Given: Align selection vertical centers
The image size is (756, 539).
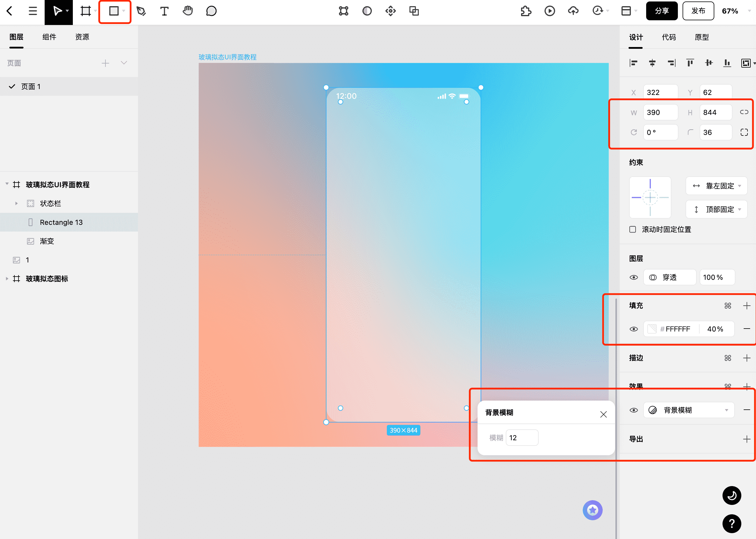Looking at the screenshot, I should pyautogui.click(x=708, y=63).
